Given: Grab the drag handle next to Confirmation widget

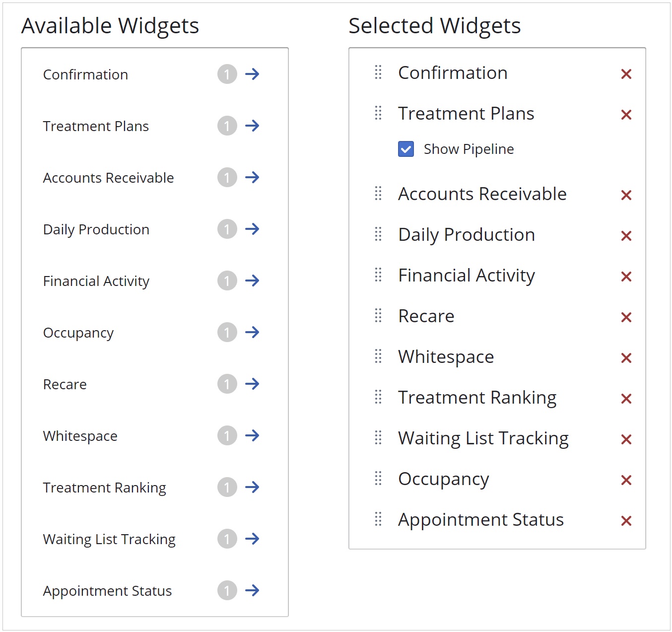Looking at the screenshot, I should tap(378, 72).
